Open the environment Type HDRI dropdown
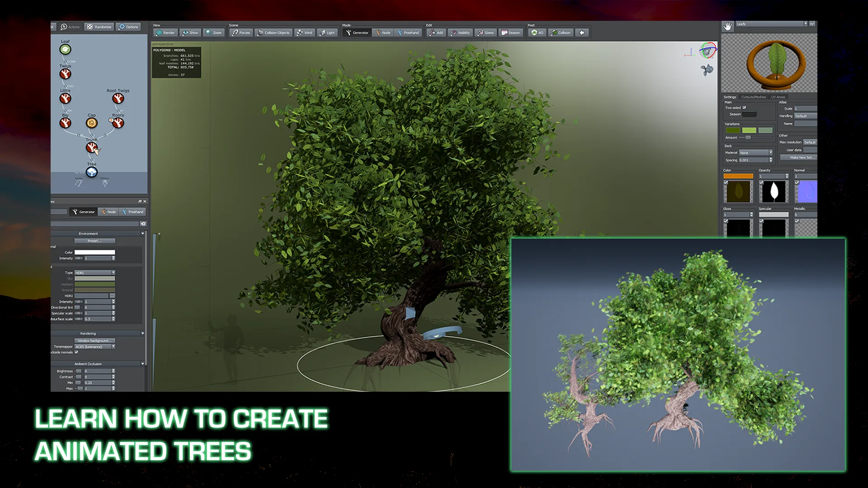 [x=95, y=273]
